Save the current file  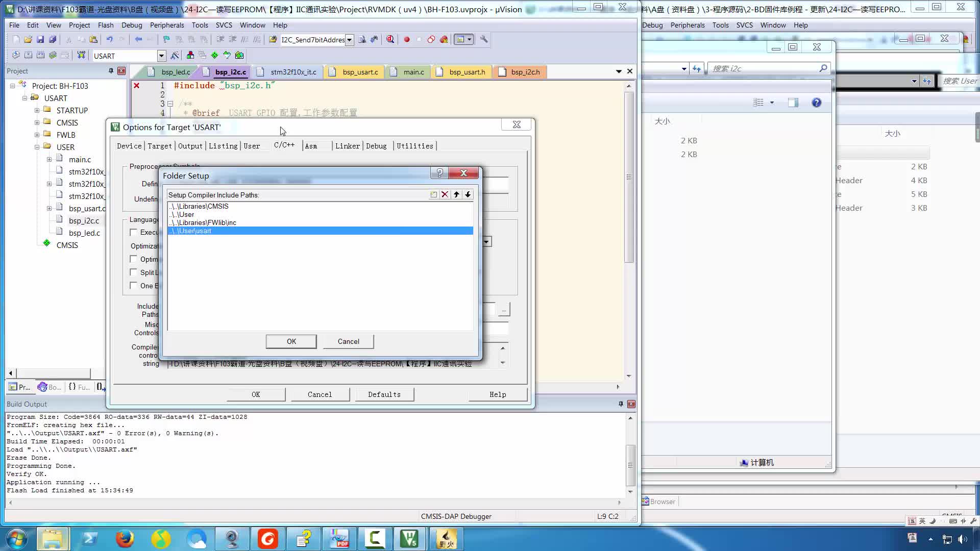40,39
